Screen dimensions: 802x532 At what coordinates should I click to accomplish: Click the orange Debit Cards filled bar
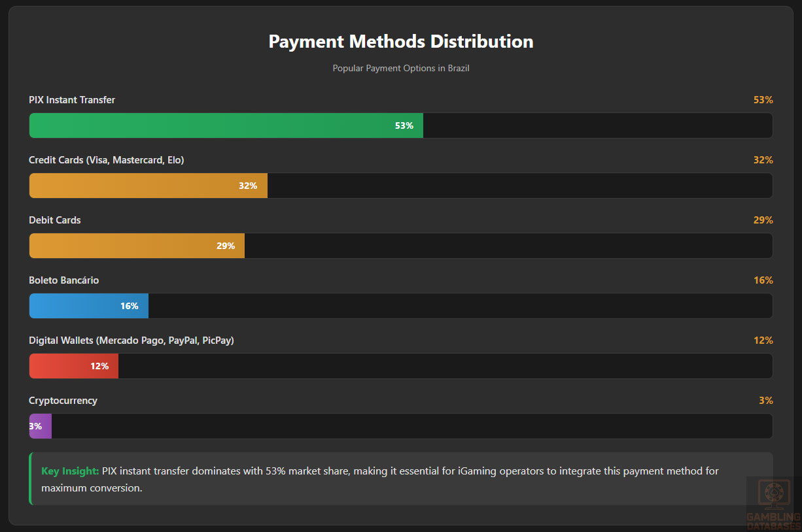coord(137,246)
